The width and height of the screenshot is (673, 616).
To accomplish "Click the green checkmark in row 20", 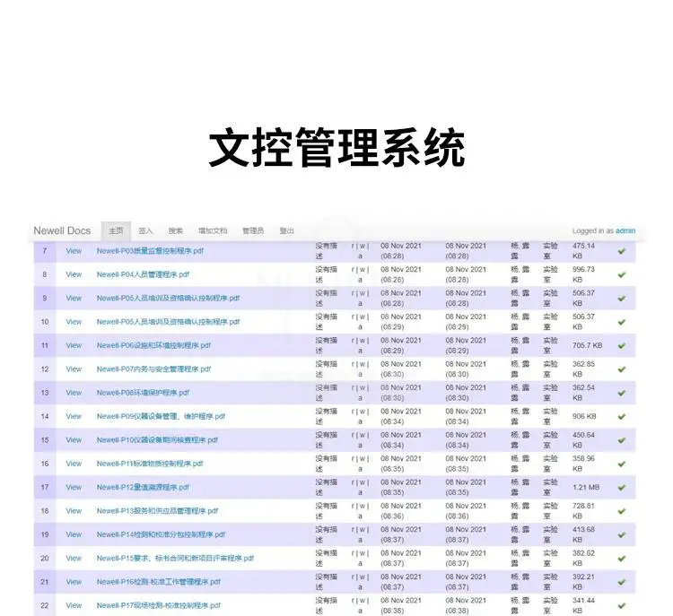I will (x=622, y=559).
